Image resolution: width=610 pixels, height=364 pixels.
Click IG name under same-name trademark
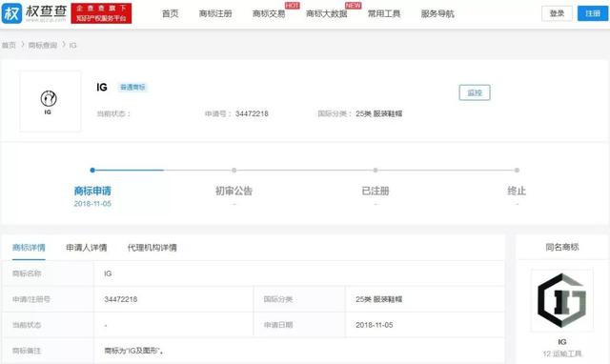coord(561,342)
